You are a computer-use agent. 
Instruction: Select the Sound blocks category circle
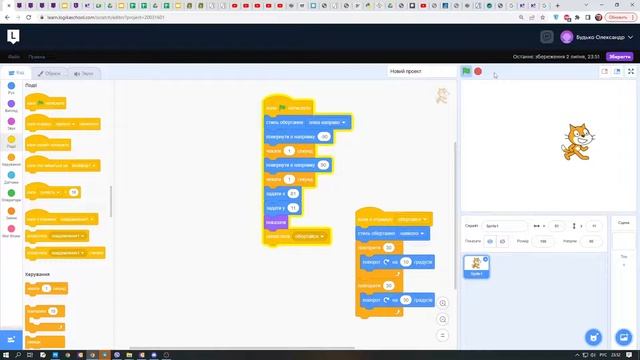(x=11, y=122)
